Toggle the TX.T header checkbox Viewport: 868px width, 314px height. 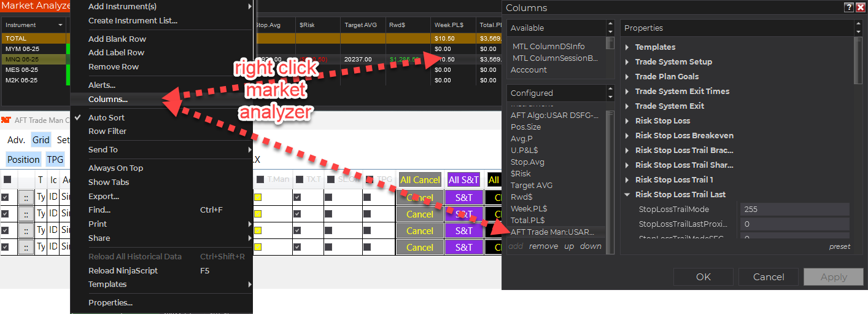click(300, 179)
